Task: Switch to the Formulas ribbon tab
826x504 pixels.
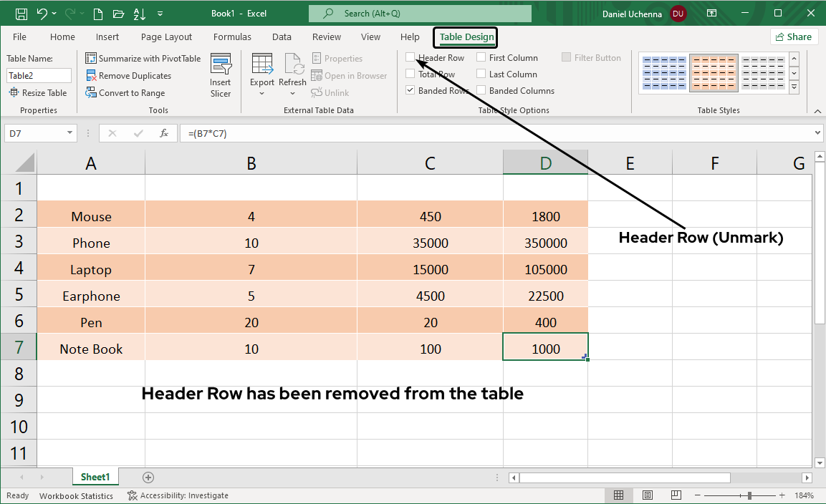Action: coord(232,37)
